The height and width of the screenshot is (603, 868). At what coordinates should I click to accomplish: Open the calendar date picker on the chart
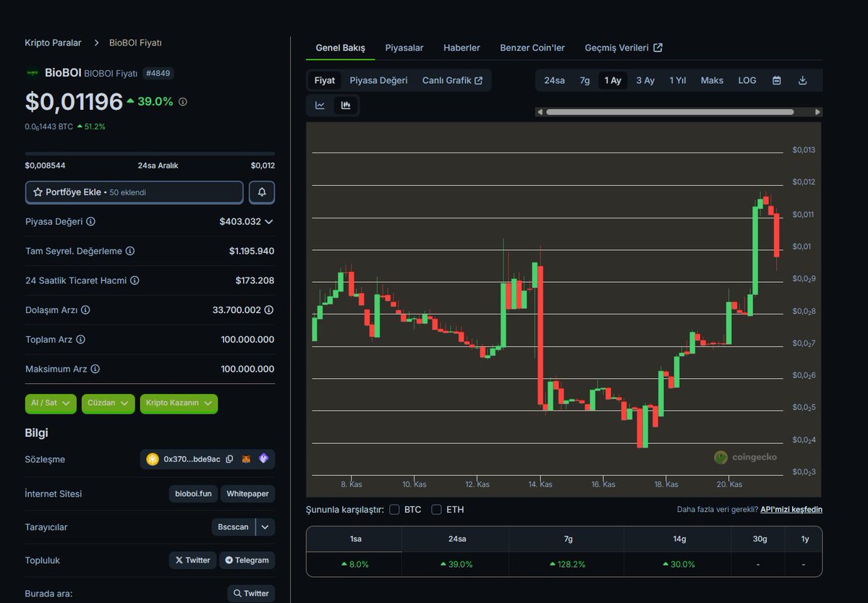[x=776, y=80]
